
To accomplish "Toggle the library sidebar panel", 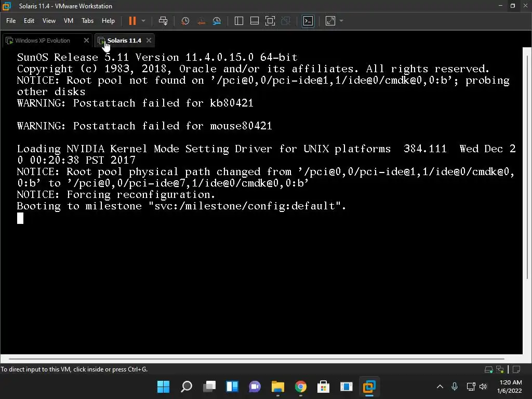I will click(239, 21).
